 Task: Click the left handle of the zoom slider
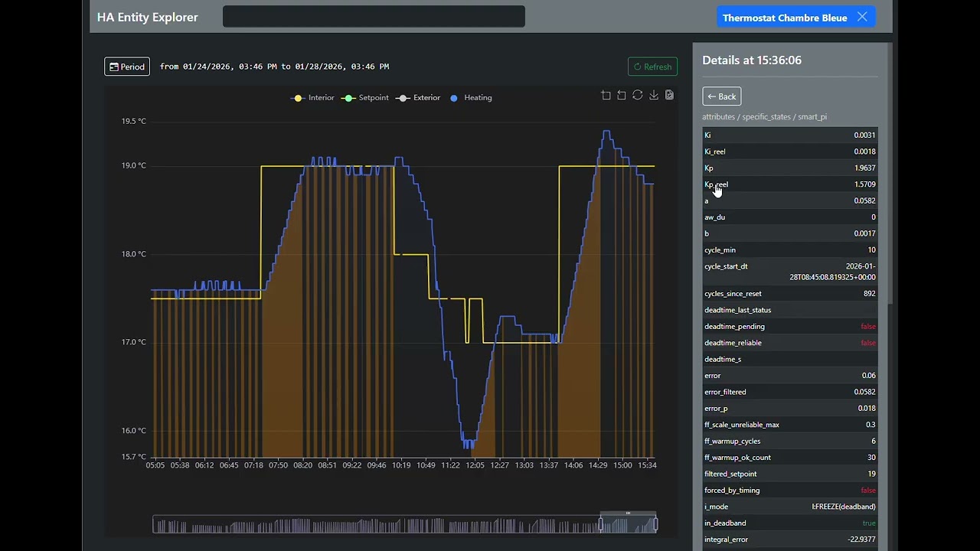click(600, 524)
